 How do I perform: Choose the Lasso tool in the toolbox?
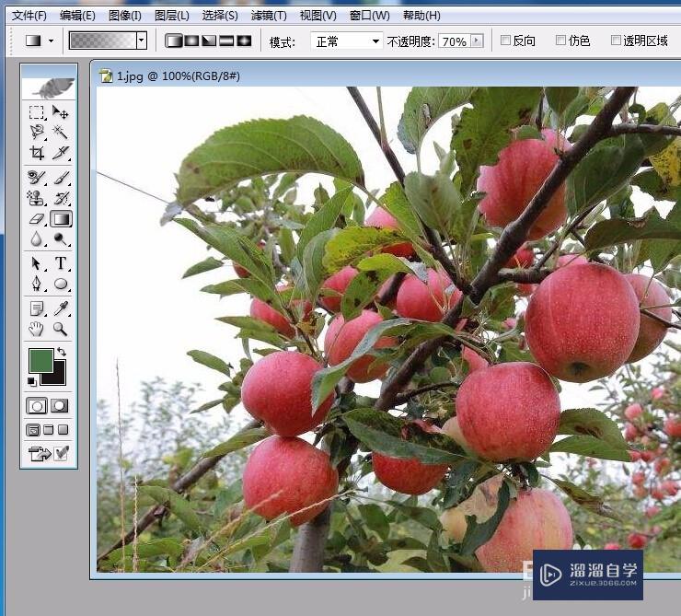coord(37,132)
